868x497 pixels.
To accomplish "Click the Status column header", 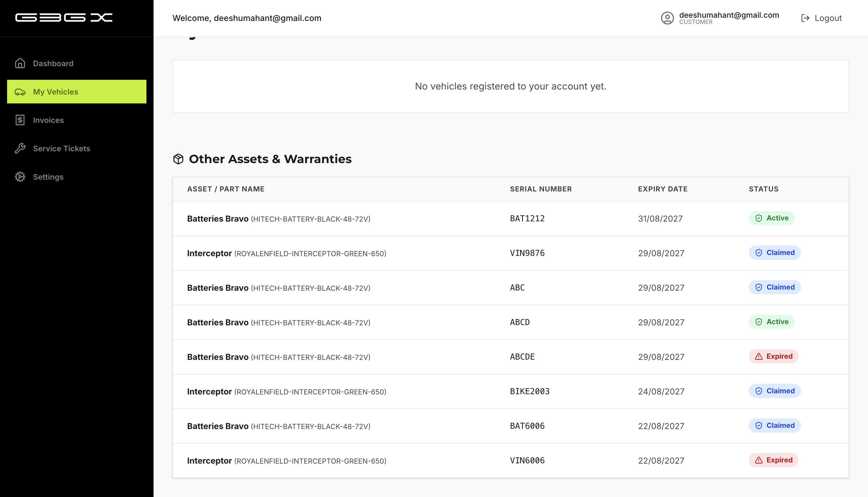I will [x=764, y=189].
